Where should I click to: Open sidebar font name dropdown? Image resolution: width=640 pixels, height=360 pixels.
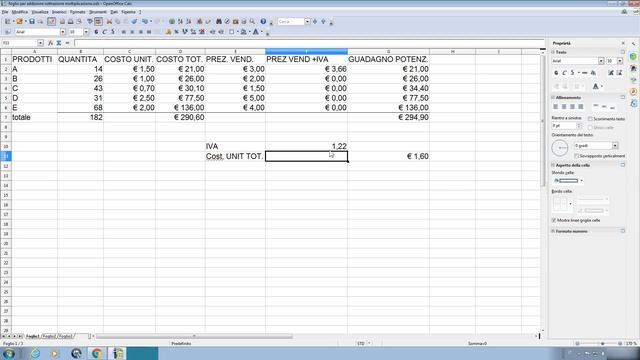point(601,61)
